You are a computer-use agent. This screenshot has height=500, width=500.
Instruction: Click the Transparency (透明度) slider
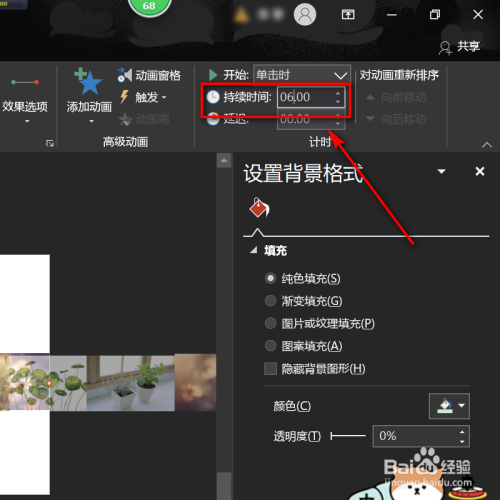click(x=348, y=436)
